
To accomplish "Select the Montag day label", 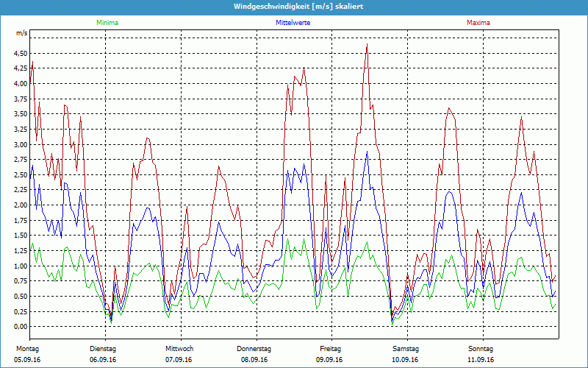I will coord(27,349).
